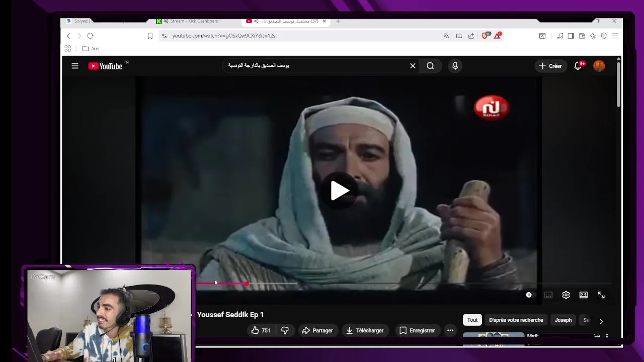The height and width of the screenshot is (362, 644).
Task: Open options for first recommended video
Action: 607,336
